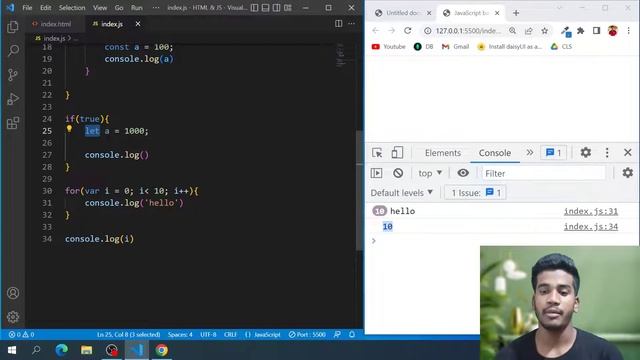Open the Extensions view
The width and height of the screenshot is (640, 360).
pyautogui.click(x=13, y=123)
